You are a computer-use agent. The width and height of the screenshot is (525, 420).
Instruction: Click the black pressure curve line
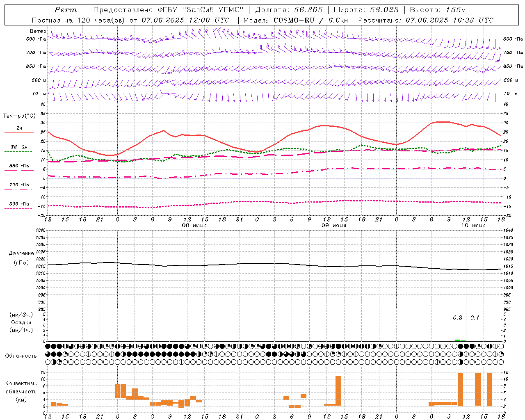tap(274, 264)
